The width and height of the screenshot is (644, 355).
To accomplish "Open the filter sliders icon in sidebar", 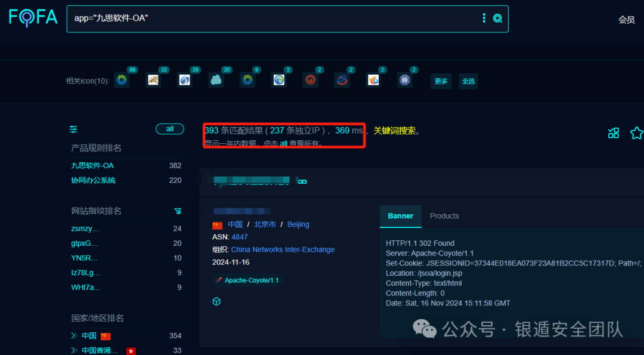I will (x=73, y=129).
